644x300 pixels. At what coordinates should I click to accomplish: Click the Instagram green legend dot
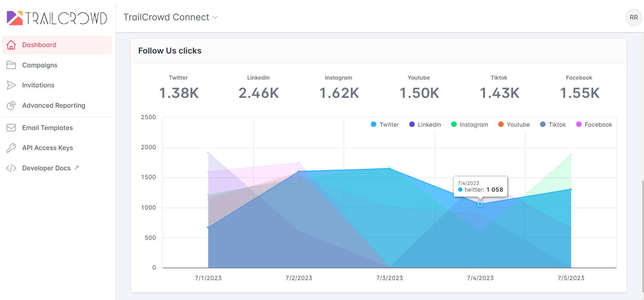[454, 124]
